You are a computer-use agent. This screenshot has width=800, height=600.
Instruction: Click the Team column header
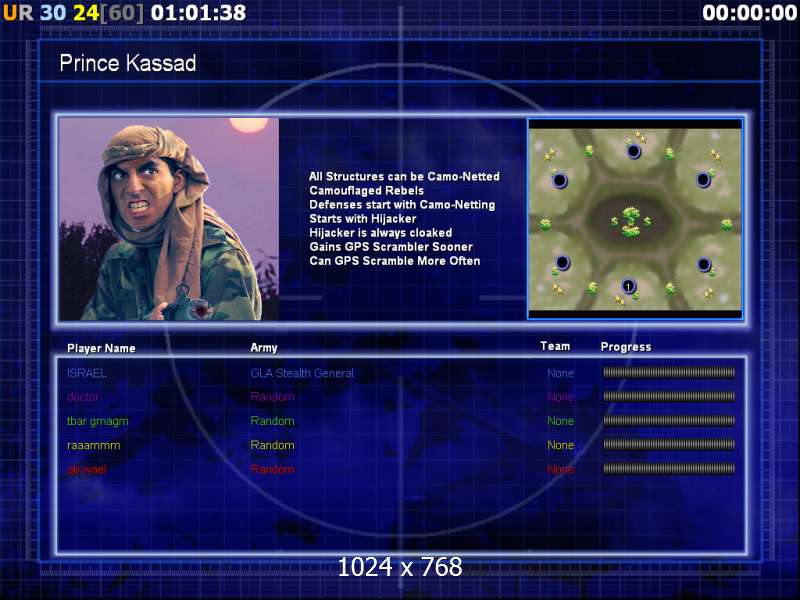point(555,346)
